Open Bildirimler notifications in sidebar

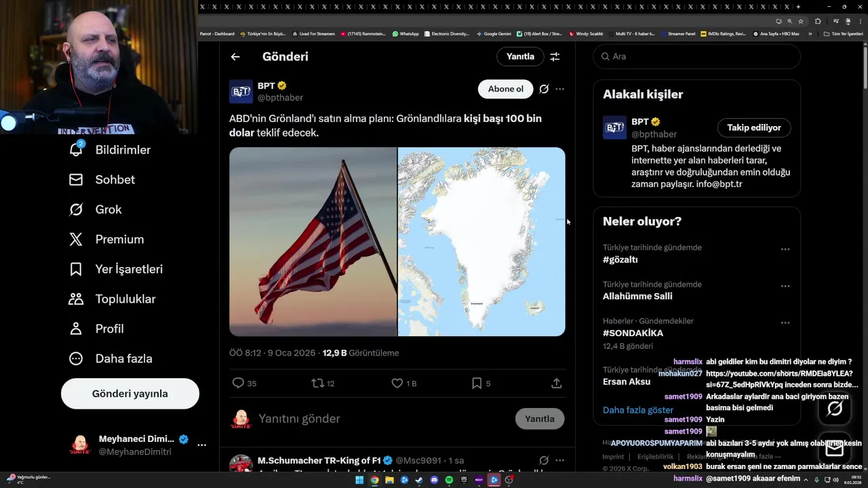(110, 150)
